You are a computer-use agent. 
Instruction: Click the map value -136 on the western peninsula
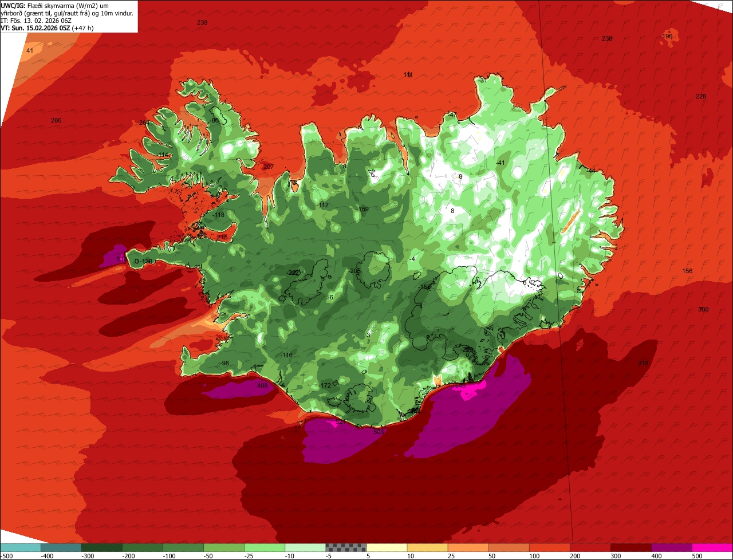(x=146, y=261)
